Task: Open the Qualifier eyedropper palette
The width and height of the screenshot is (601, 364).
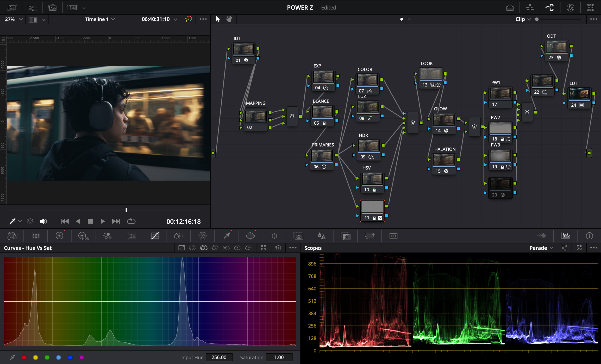Action: click(x=226, y=236)
